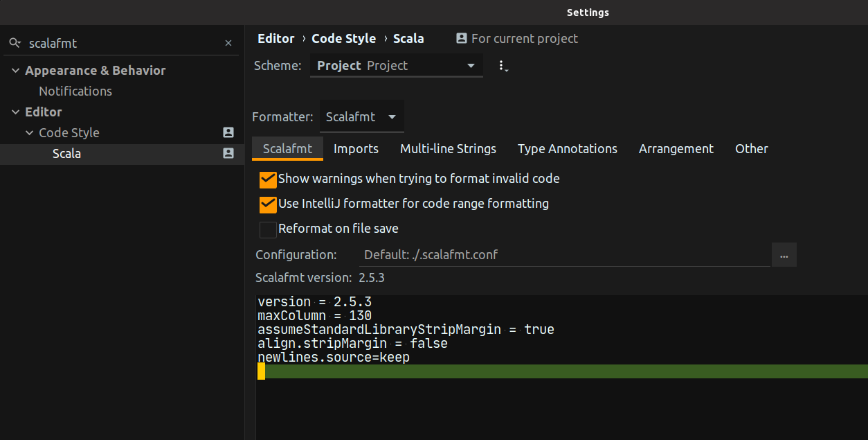The height and width of the screenshot is (440, 868).
Task: Click the Editor breadcrumb
Action: (276, 39)
